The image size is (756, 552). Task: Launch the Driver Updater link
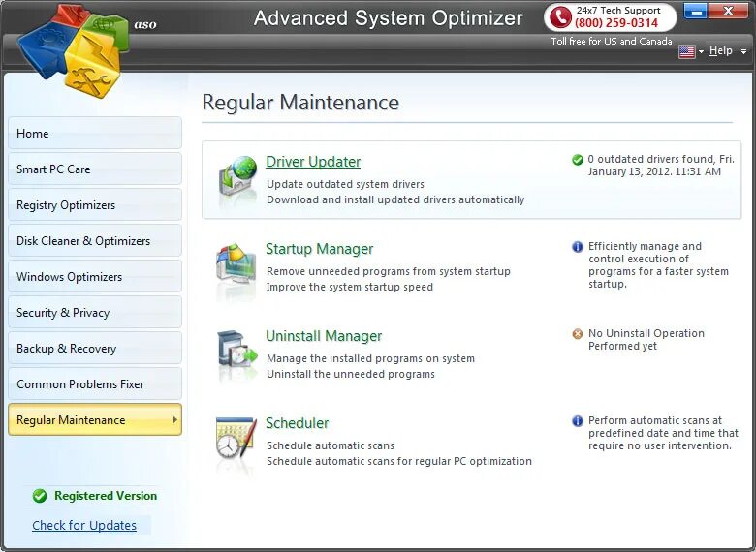coord(313,162)
